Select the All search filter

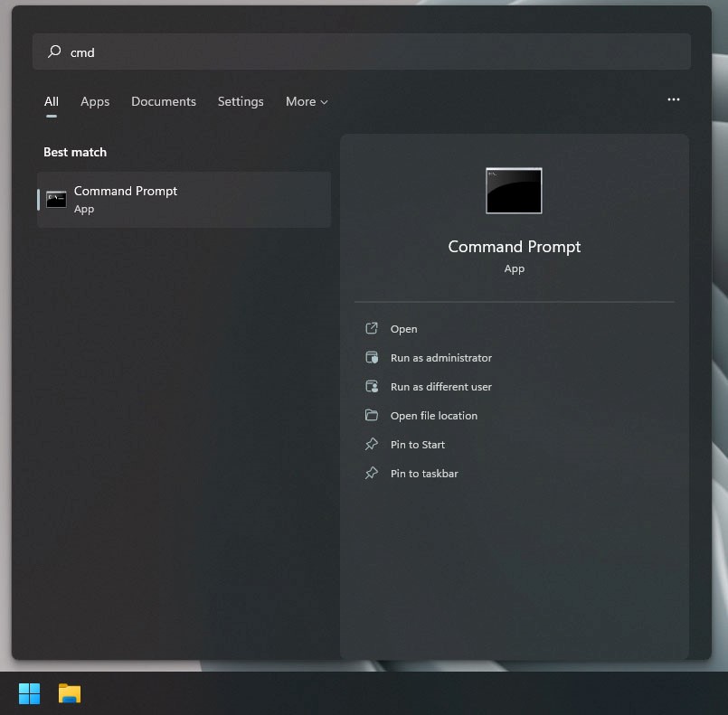51,101
